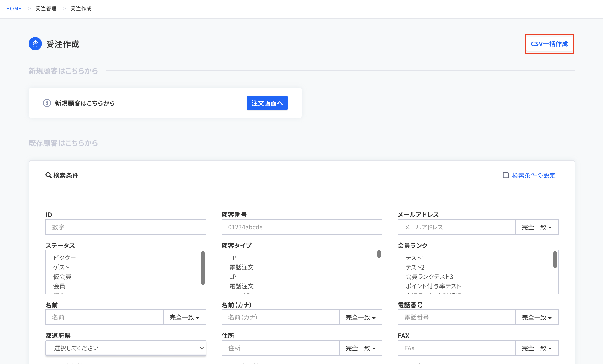Choose first 電話注文 in 顧客タイプ list
This screenshot has height=364, width=603.
pyautogui.click(x=241, y=267)
